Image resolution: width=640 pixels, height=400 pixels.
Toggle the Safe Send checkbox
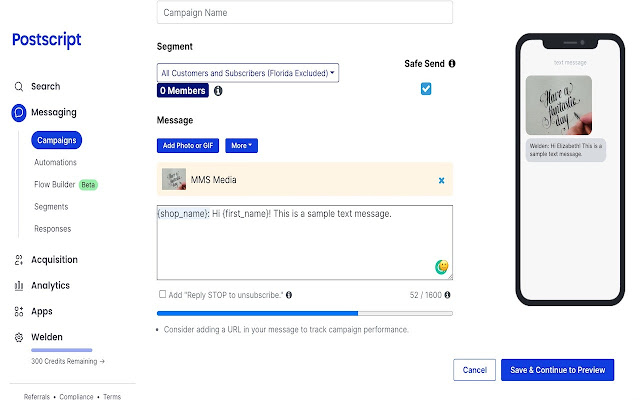pyautogui.click(x=426, y=89)
